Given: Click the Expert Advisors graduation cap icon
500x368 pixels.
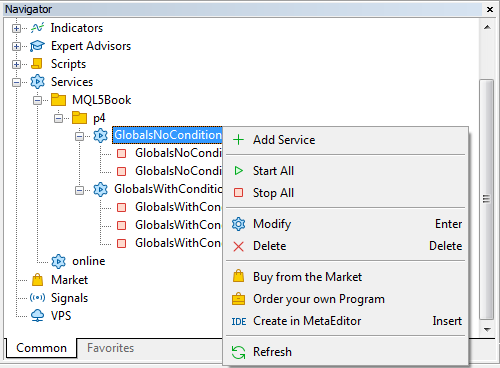Looking at the screenshot, I should pyautogui.click(x=37, y=46).
